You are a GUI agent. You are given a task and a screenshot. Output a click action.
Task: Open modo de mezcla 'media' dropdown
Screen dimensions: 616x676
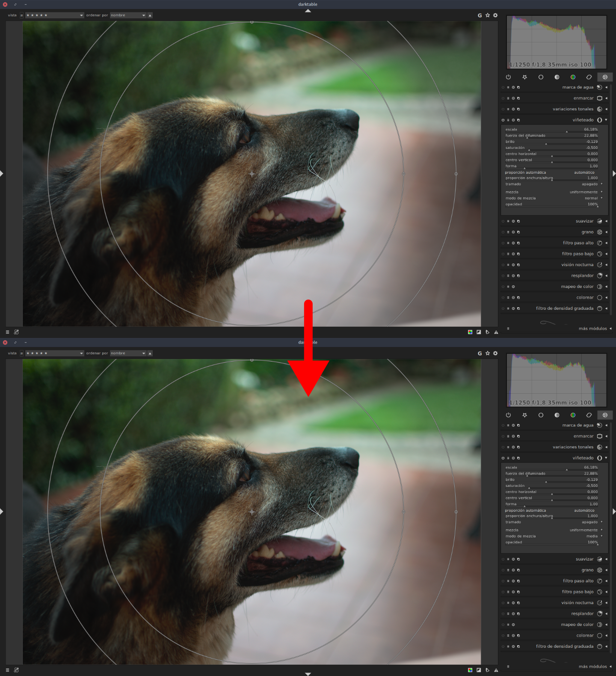coord(554,536)
